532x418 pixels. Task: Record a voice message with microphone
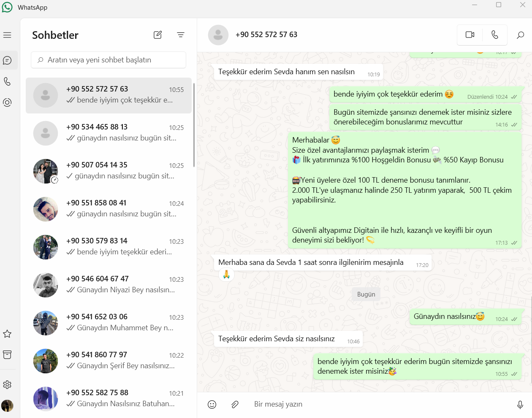tap(520, 405)
